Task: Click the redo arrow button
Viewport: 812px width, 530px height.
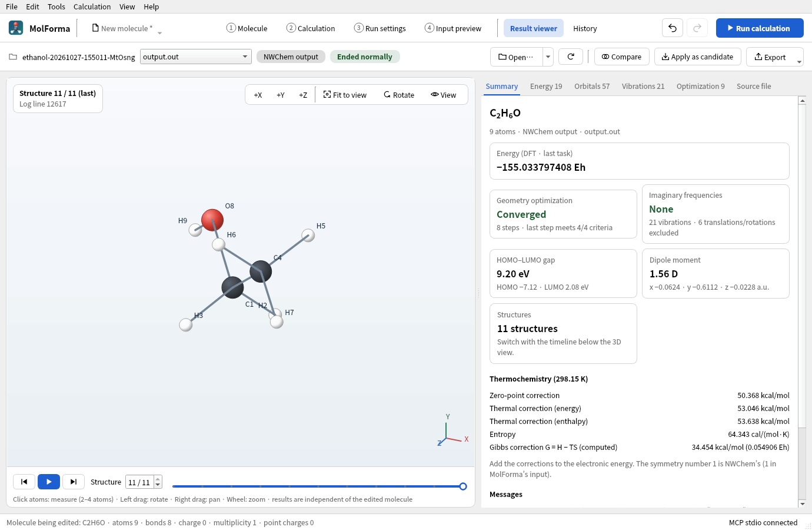Action: click(x=697, y=28)
